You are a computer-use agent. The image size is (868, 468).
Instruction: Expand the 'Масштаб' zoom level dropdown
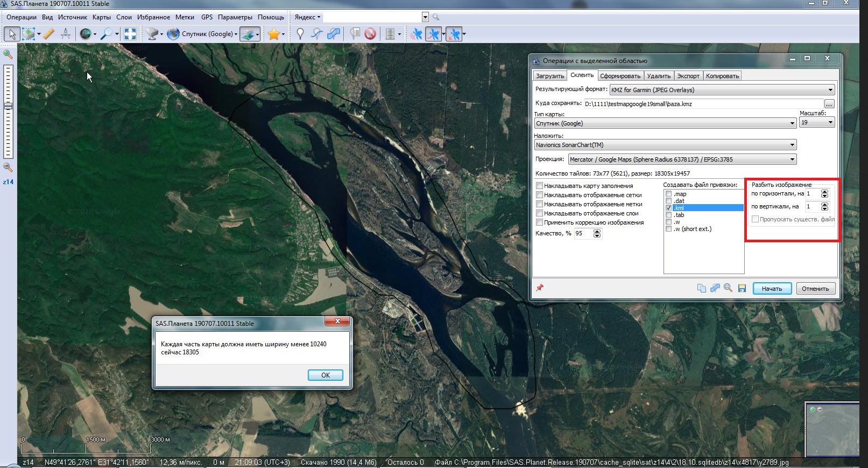click(816, 123)
